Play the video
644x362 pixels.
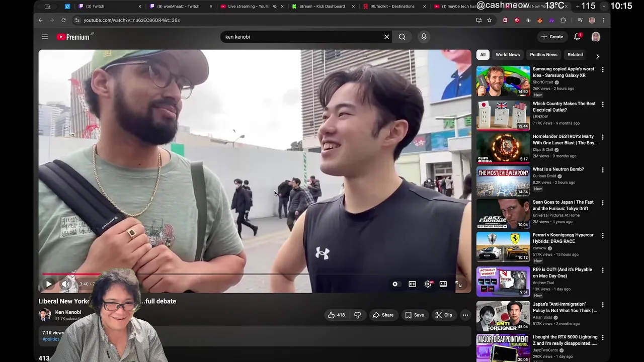tap(49, 284)
